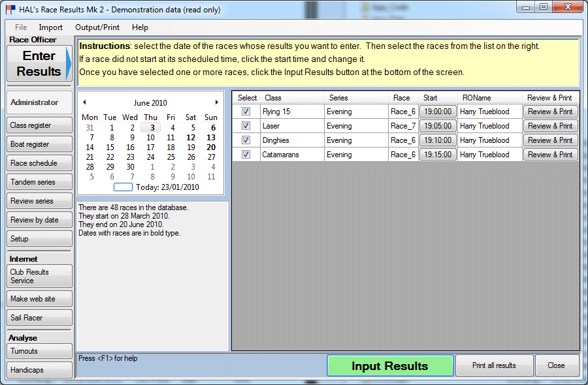
Task: Open Boat register
Action: tap(39, 144)
